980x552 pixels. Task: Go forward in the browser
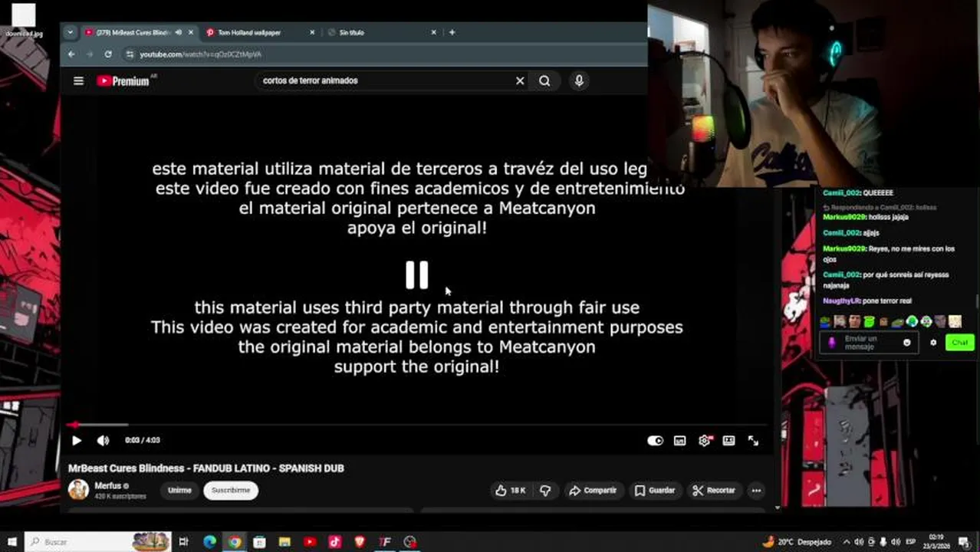[89, 54]
